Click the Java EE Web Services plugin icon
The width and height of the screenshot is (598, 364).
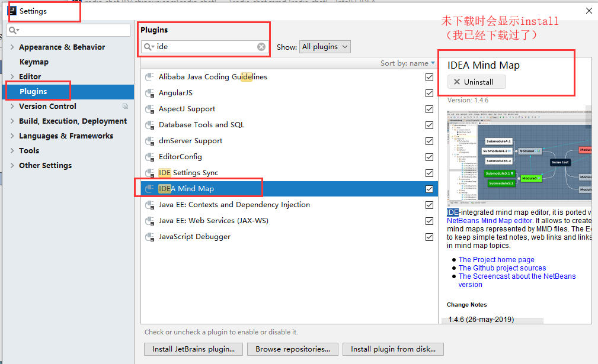149,221
